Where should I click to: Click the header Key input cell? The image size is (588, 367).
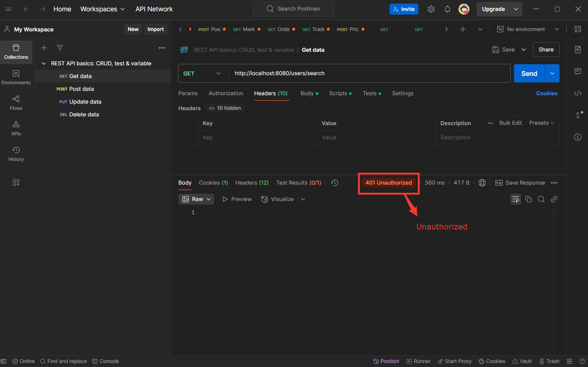258,138
